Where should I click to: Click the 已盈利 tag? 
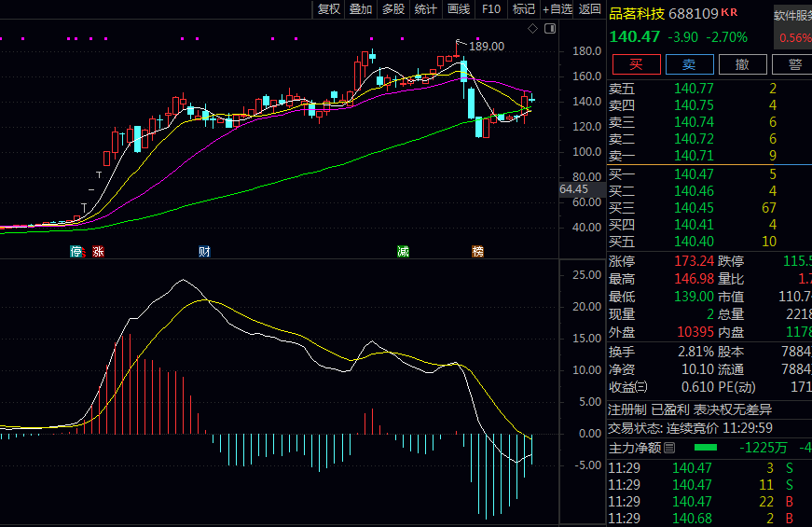tap(670, 409)
